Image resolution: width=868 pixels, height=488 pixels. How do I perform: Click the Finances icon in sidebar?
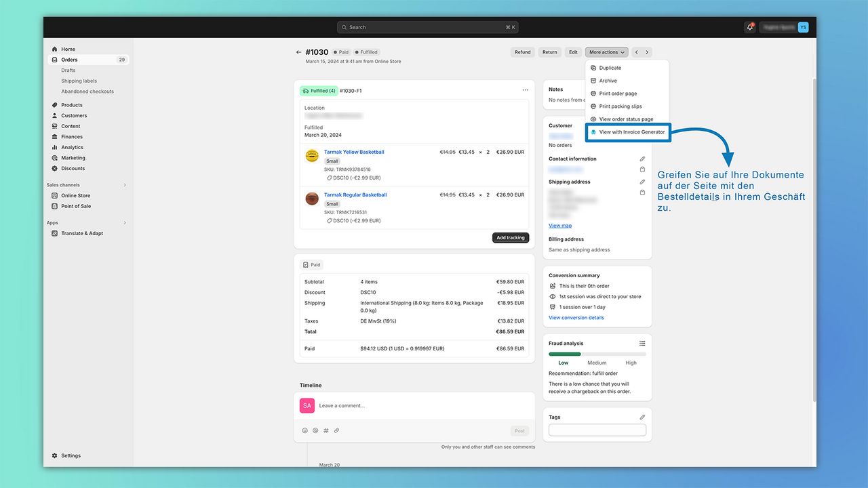(55, 137)
